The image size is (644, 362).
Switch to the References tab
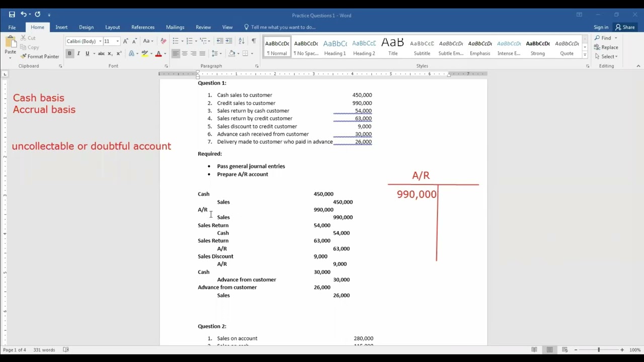coord(143,27)
